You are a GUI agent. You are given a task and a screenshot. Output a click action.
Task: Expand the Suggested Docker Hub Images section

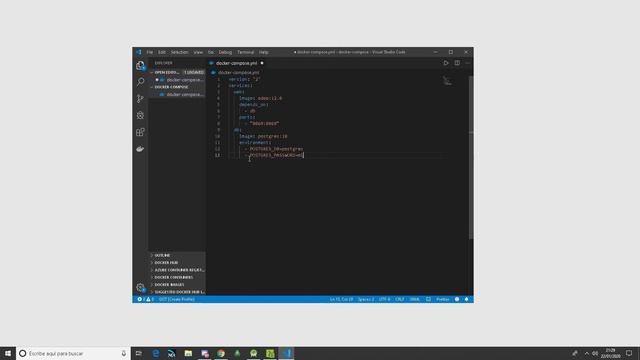(177, 292)
